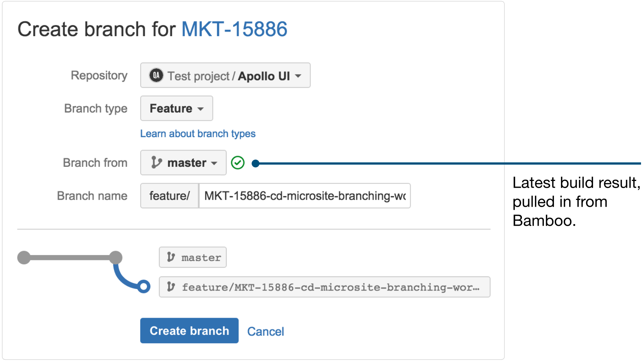This screenshot has height=362, width=644.
Task: Click the green build success checkmark icon
Action: tap(237, 163)
